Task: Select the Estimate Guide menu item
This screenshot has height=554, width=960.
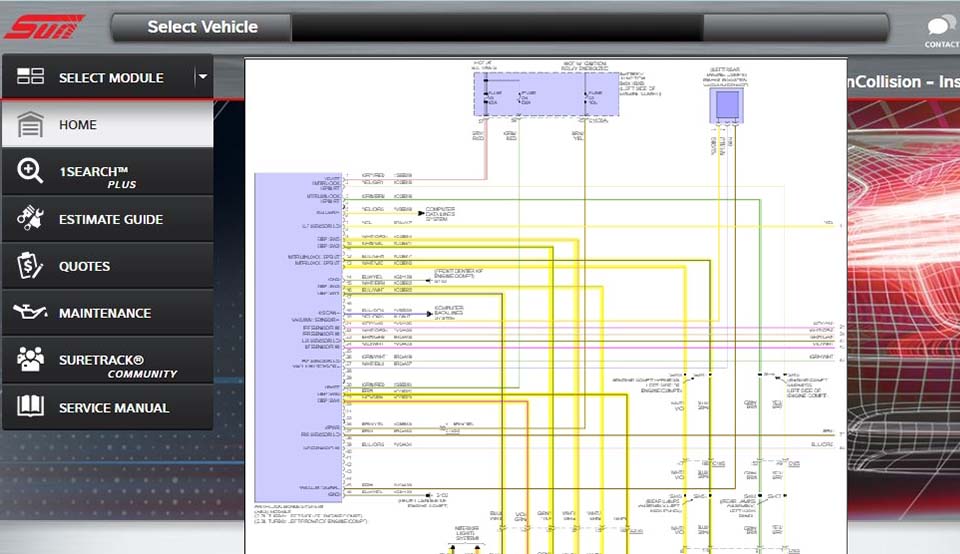Action: pyautogui.click(x=111, y=220)
